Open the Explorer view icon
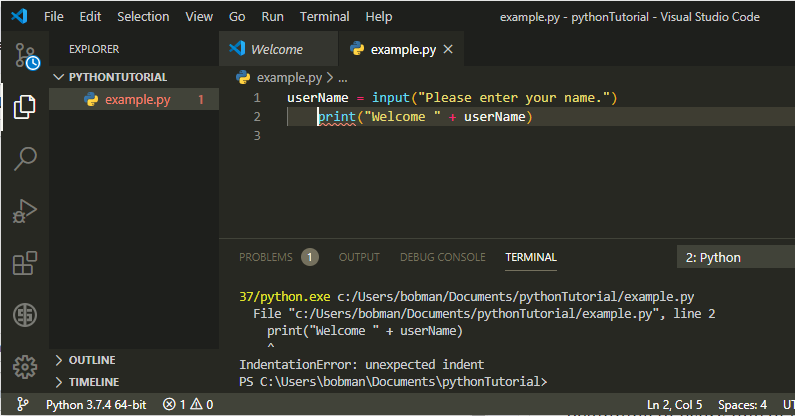The height and width of the screenshot is (416, 795). 24,107
